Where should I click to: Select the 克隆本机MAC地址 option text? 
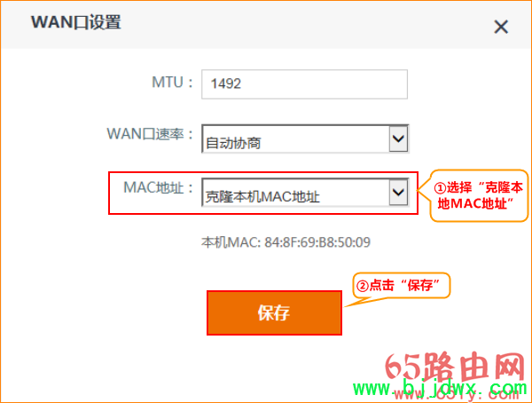pos(262,197)
